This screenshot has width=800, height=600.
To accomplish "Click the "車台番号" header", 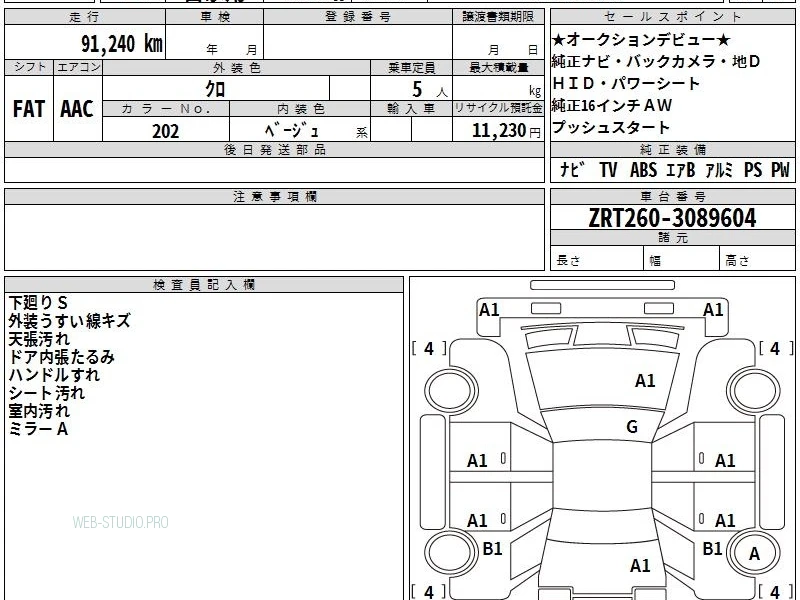I will click(672, 196).
